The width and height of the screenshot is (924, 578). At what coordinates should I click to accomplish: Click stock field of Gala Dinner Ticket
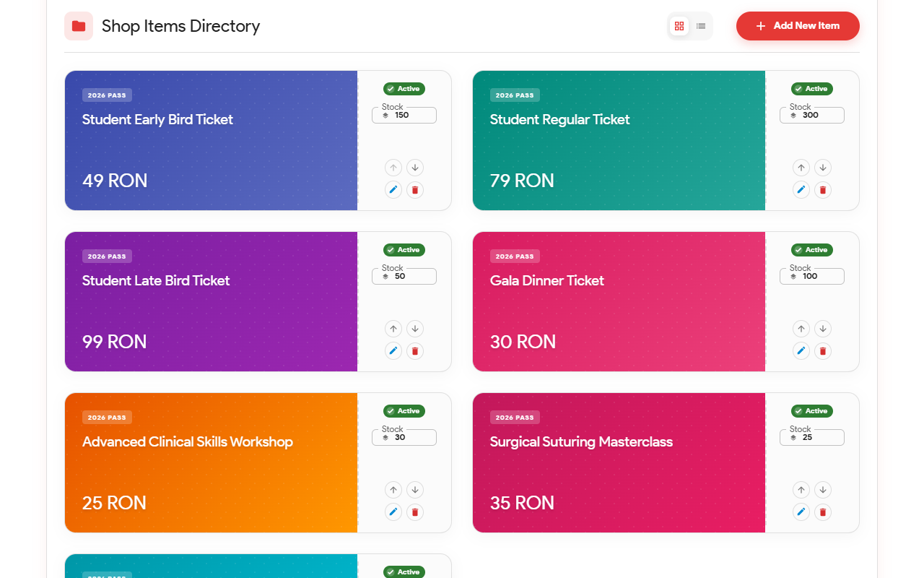coord(812,276)
